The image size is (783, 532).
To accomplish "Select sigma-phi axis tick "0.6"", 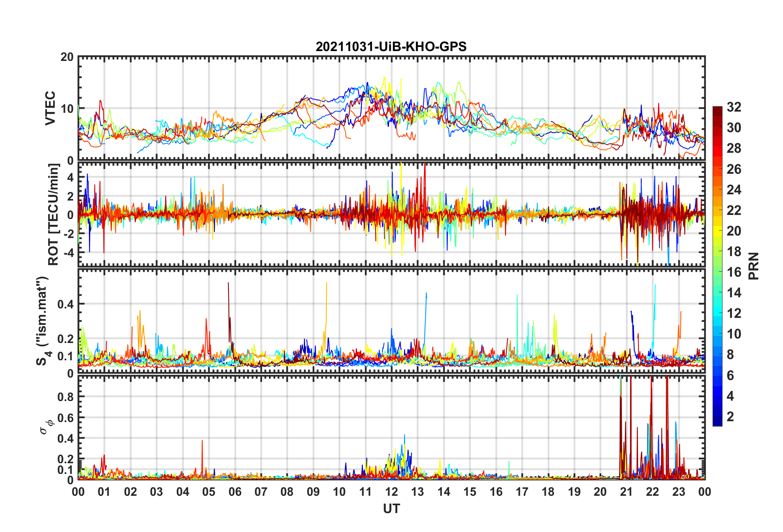I will [65, 418].
